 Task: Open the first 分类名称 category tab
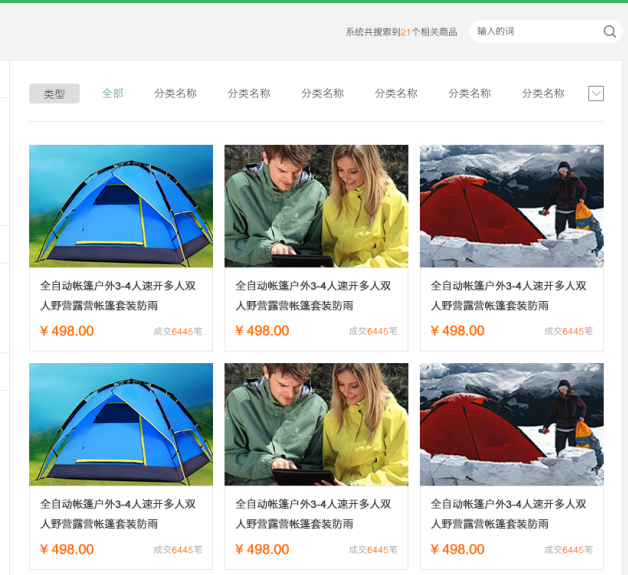175,93
